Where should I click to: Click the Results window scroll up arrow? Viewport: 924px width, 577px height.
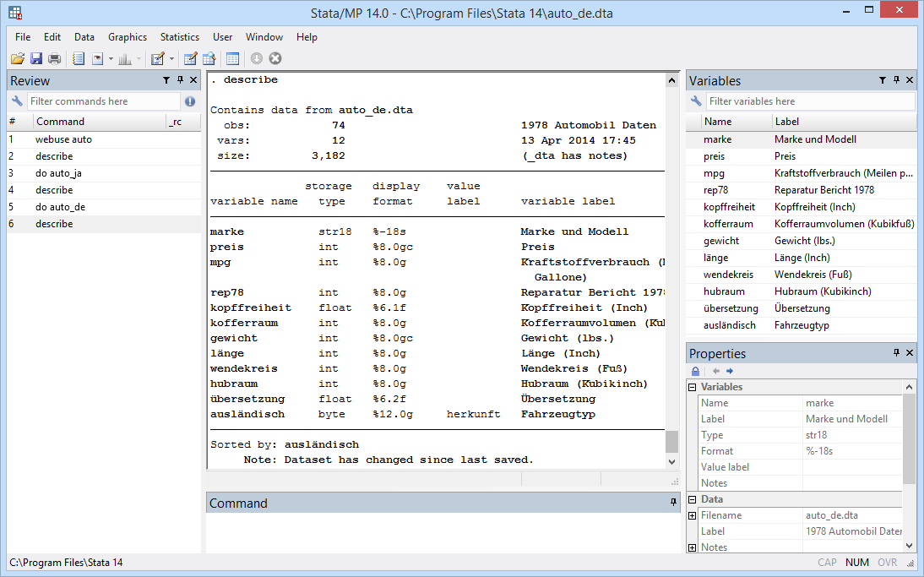pos(671,80)
